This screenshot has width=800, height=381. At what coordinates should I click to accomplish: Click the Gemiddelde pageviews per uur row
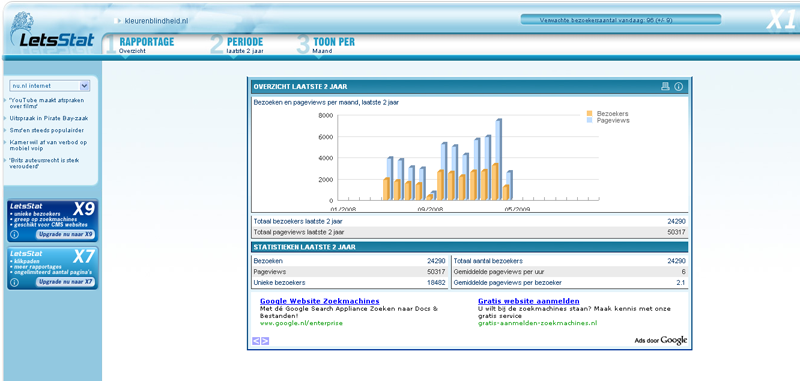coord(569,272)
